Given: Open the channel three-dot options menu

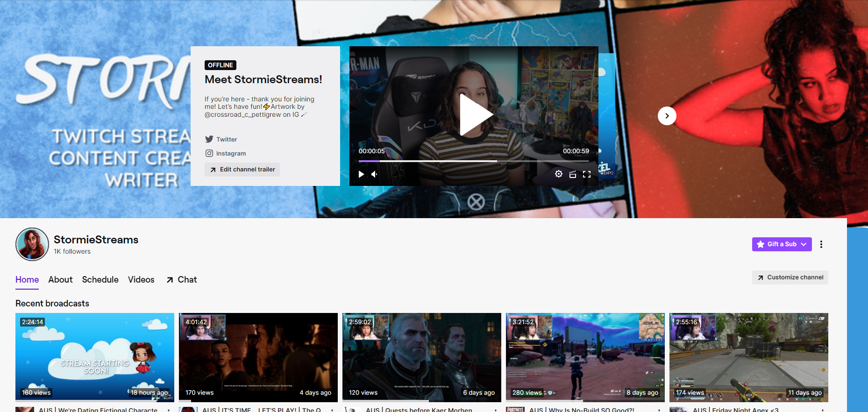Looking at the screenshot, I should coord(821,244).
